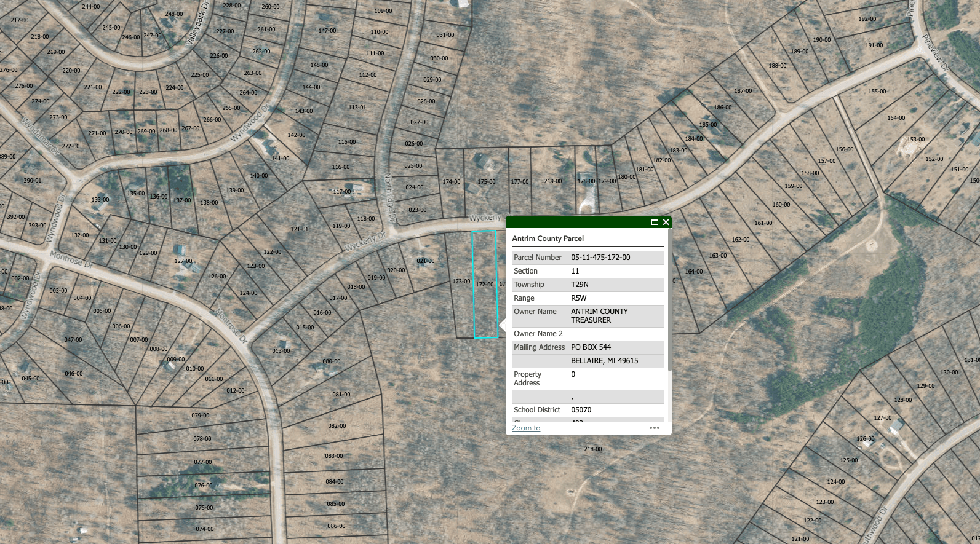Select parcel 020-00 on the map
Screen dimensions: 980x544
click(396, 270)
